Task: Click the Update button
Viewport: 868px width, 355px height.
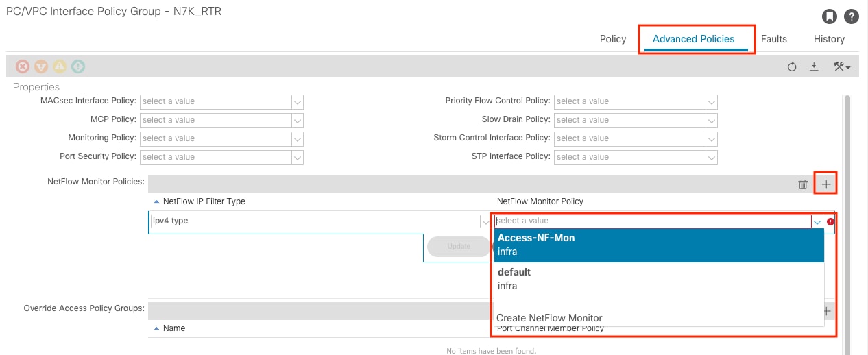Action: point(459,247)
